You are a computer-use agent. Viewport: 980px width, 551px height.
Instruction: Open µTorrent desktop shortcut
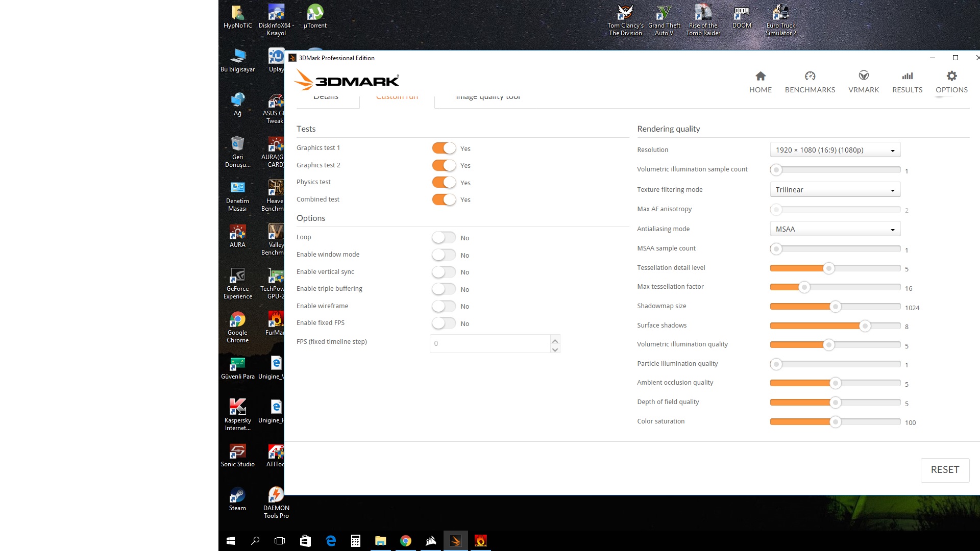point(315,17)
